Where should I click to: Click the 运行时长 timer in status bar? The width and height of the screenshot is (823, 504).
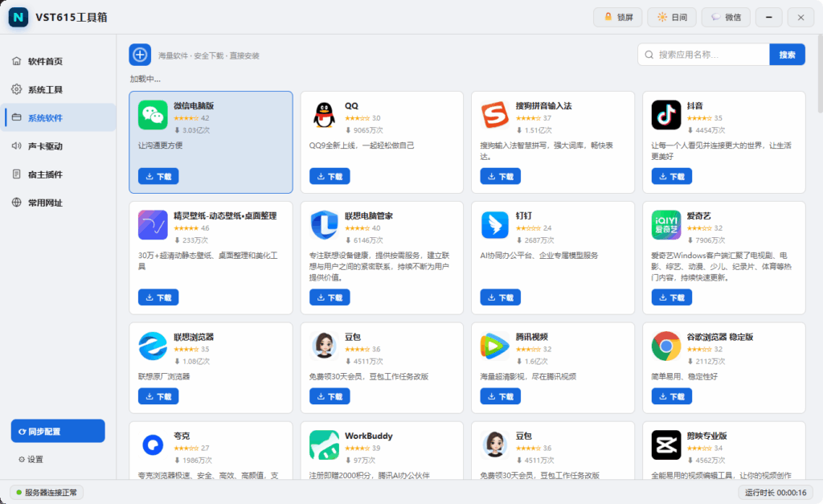pos(776,493)
